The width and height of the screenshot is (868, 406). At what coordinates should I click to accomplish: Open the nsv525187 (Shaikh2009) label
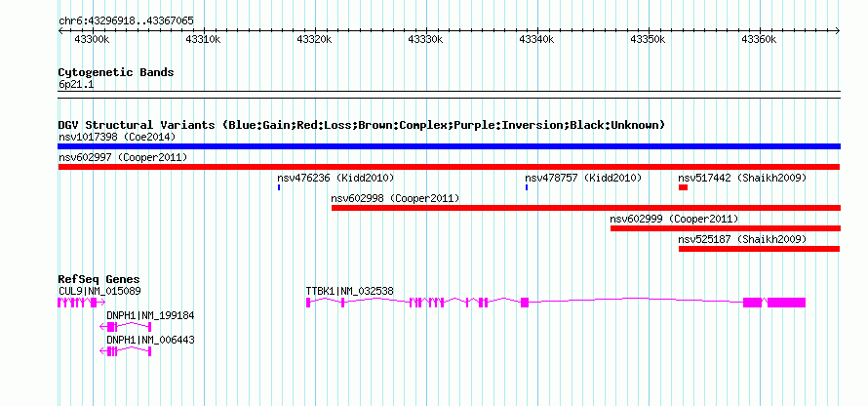coord(742,239)
